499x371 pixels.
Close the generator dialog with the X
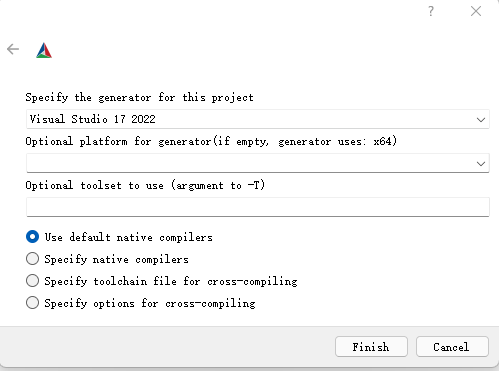click(x=476, y=11)
